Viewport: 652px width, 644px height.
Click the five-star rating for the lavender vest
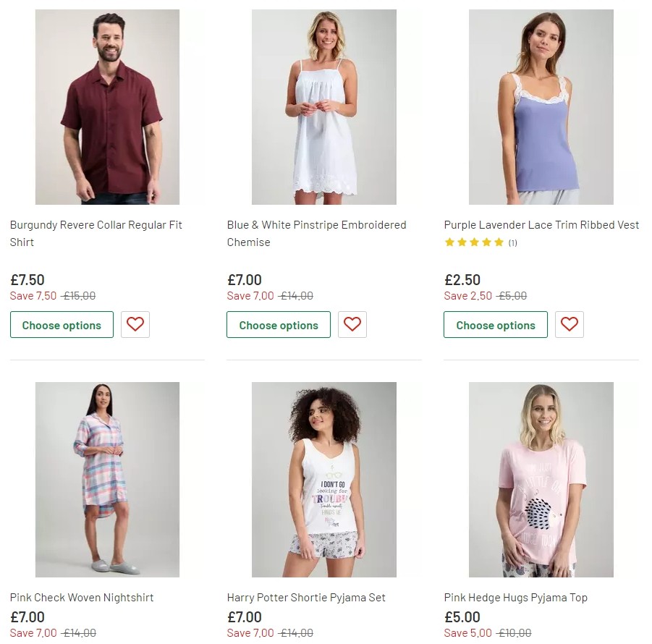click(473, 243)
